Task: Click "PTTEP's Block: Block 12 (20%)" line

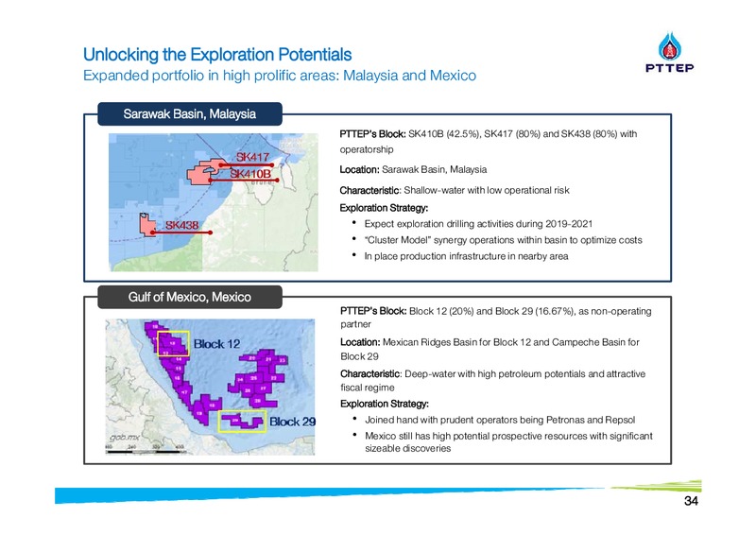Action: pos(495,318)
